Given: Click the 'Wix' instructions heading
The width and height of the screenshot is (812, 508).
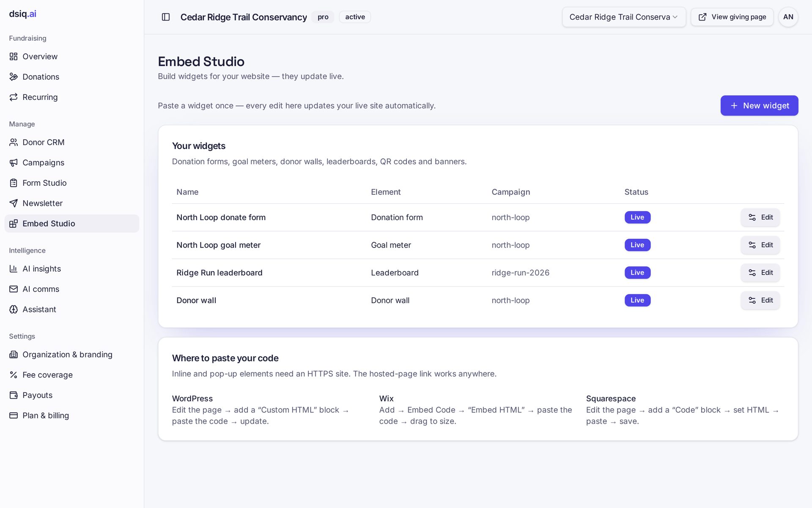Looking at the screenshot, I should pos(386,398).
